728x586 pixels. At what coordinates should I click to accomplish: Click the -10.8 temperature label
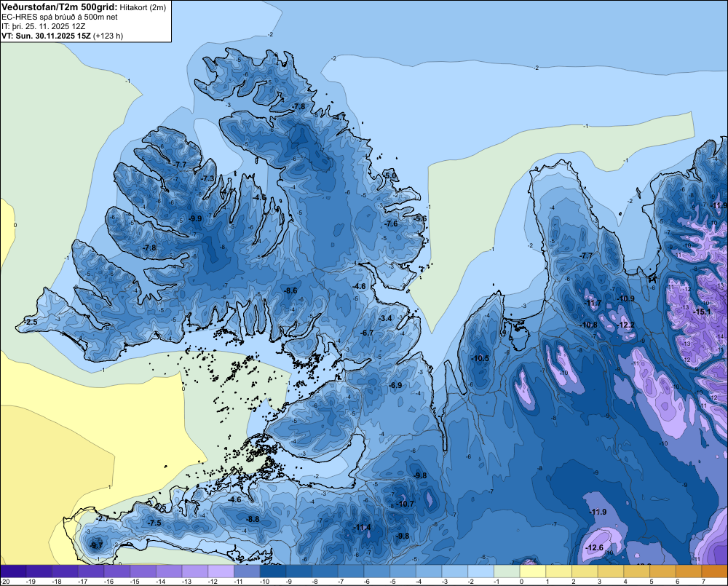pos(589,325)
